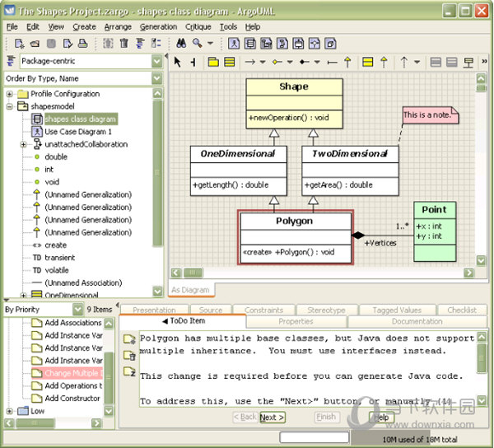Expand the Low priority folder
This screenshot has height=448, width=494.
point(9,411)
